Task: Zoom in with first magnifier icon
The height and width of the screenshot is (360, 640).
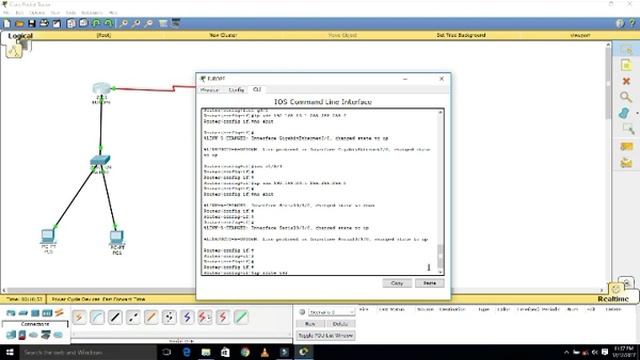Action: click(124, 24)
